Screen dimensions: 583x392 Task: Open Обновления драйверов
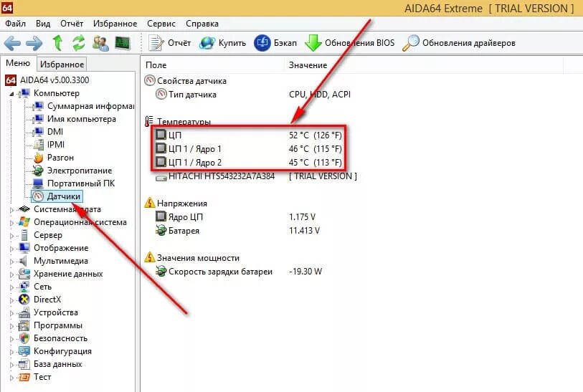[459, 43]
